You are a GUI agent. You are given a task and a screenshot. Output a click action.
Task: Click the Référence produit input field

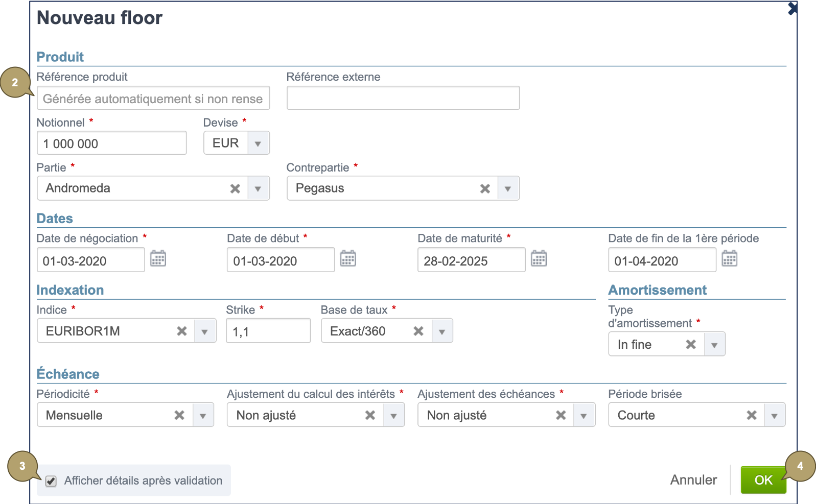click(153, 99)
